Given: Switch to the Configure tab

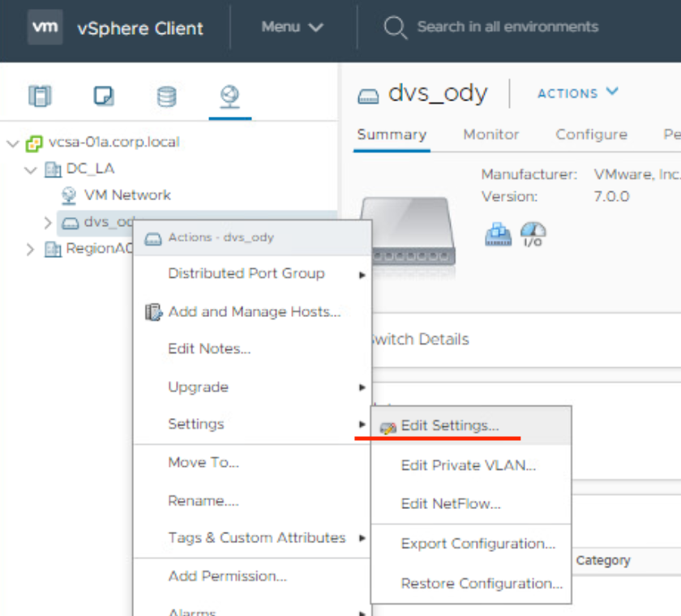Looking at the screenshot, I should pyautogui.click(x=592, y=135).
